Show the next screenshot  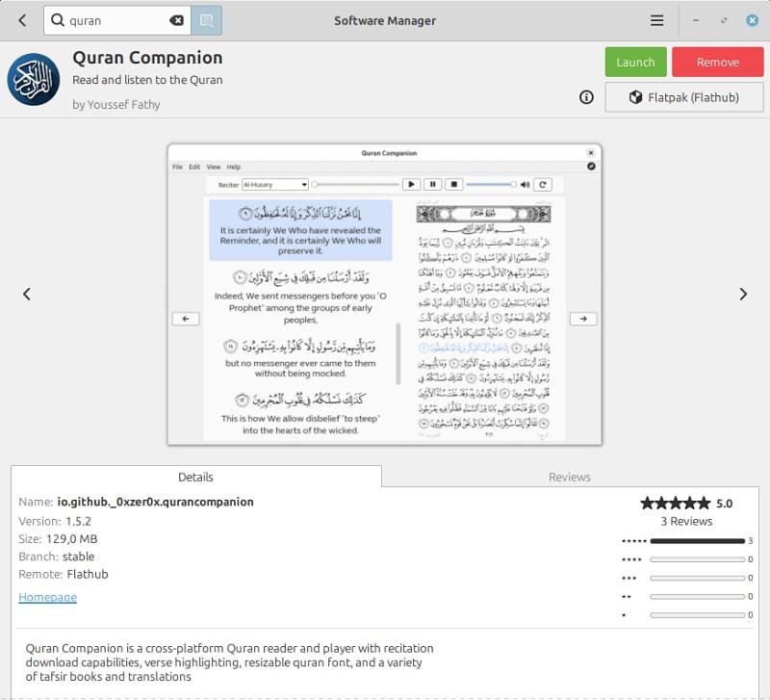tap(743, 295)
